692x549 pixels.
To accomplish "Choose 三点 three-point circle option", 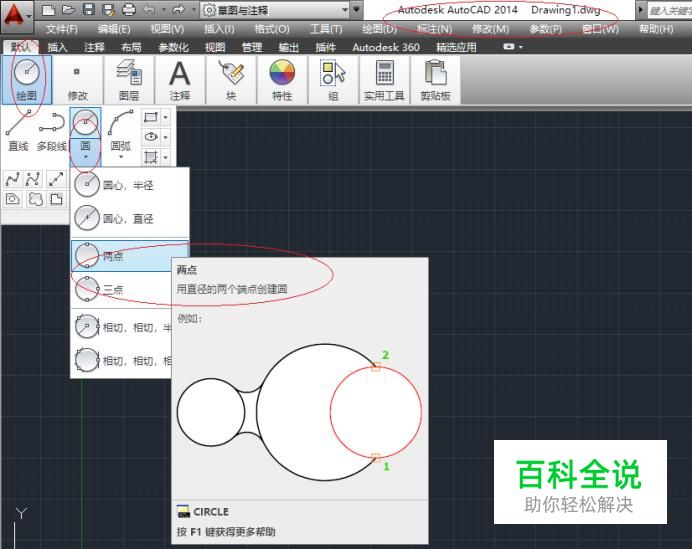I will pos(122,289).
